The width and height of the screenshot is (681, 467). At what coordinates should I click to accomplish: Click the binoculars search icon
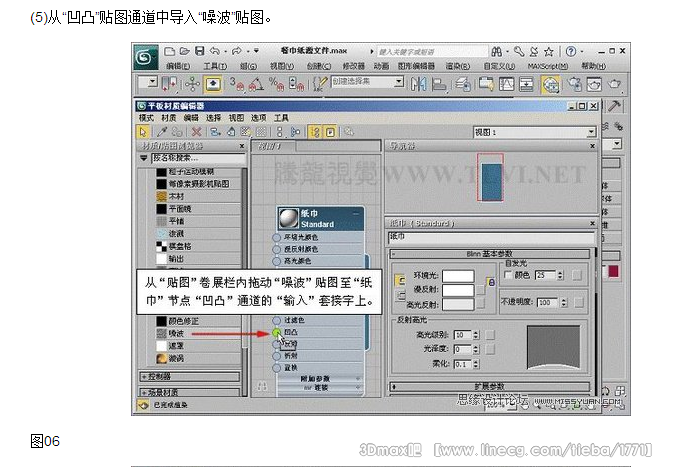(x=496, y=52)
